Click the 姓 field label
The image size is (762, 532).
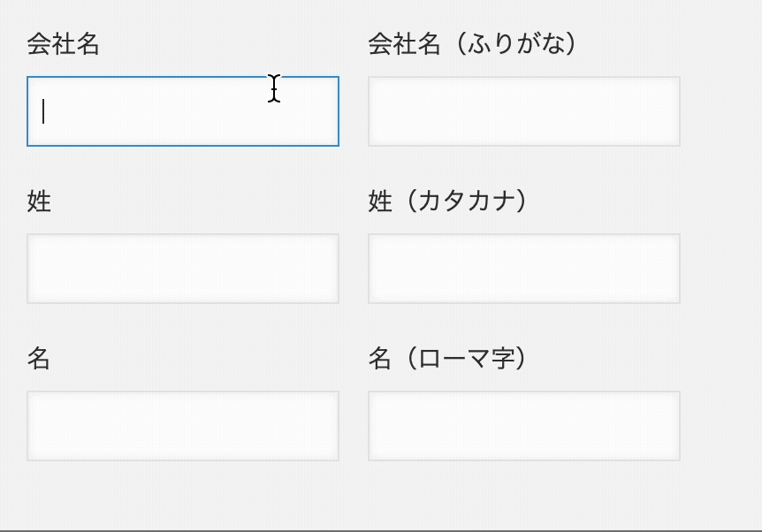coord(39,201)
